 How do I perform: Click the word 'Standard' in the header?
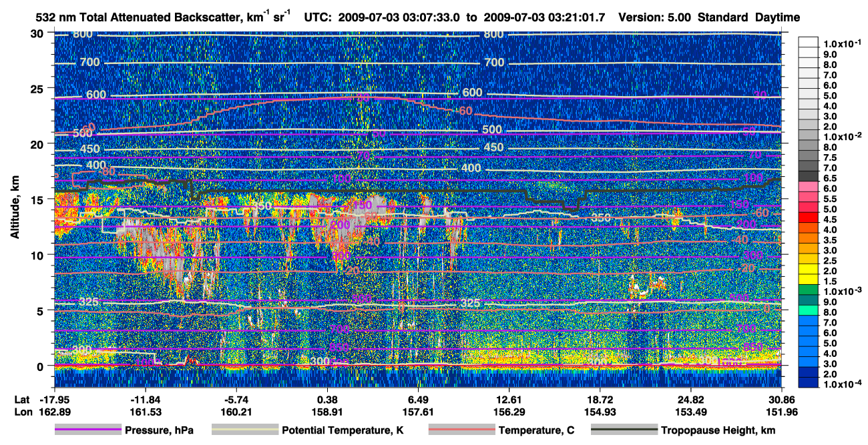[x=723, y=17]
